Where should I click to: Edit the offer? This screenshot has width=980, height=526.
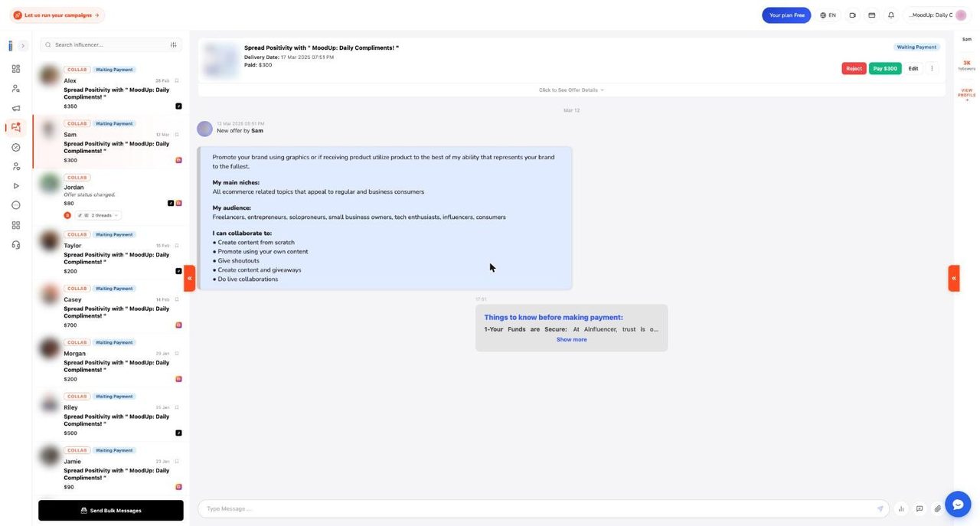point(913,69)
